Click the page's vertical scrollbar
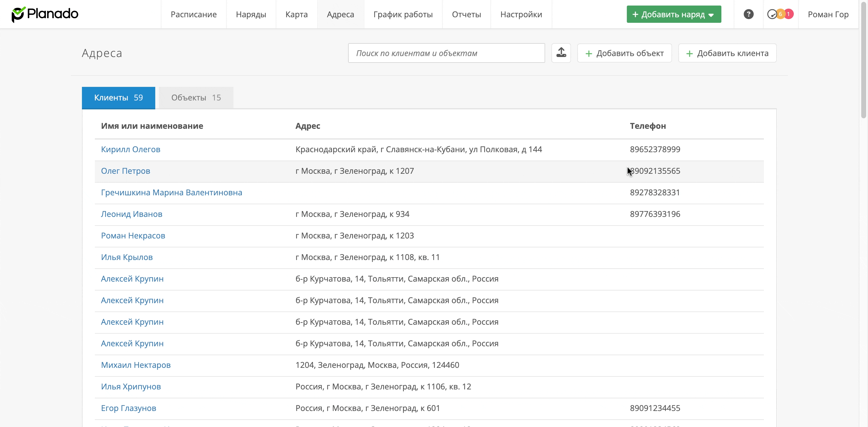 point(863,61)
